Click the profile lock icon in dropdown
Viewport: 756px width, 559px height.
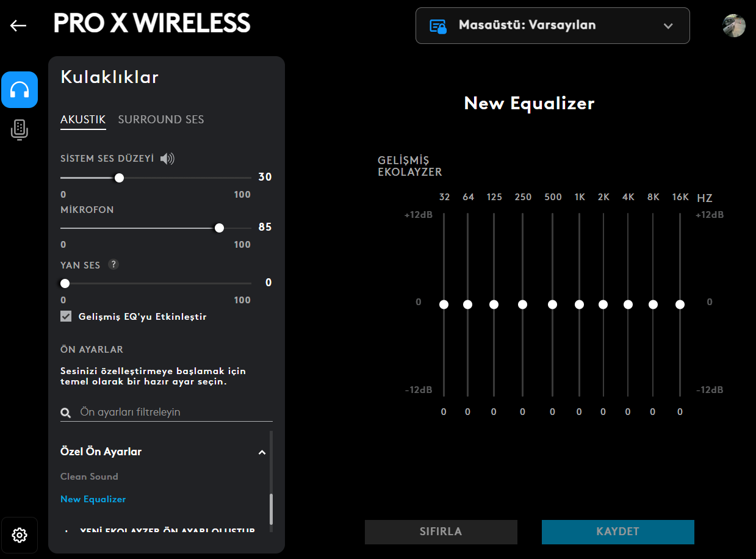click(x=438, y=26)
